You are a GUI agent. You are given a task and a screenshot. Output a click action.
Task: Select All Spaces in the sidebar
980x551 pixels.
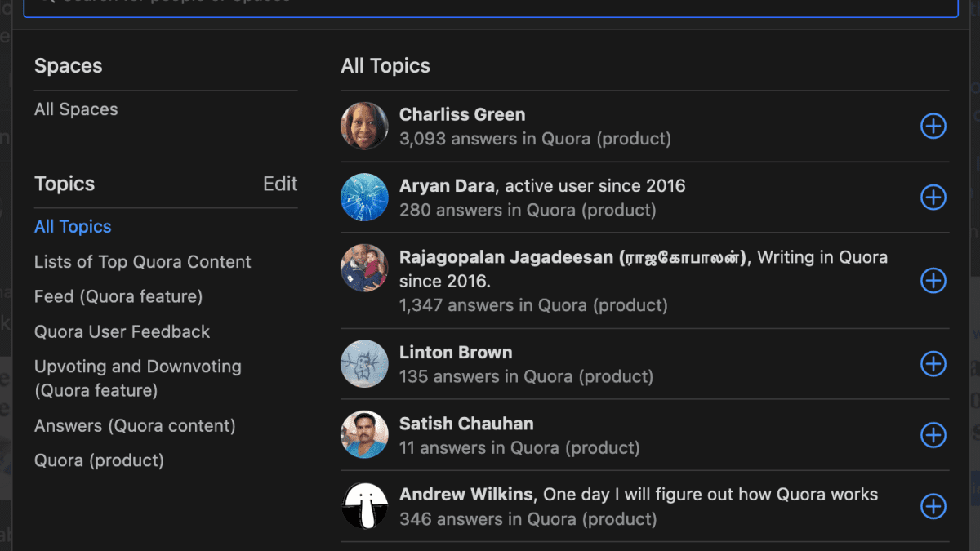point(76,109)
